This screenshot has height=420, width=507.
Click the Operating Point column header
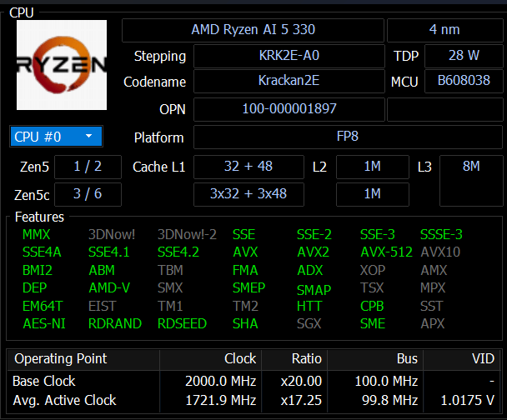[61, 359]
